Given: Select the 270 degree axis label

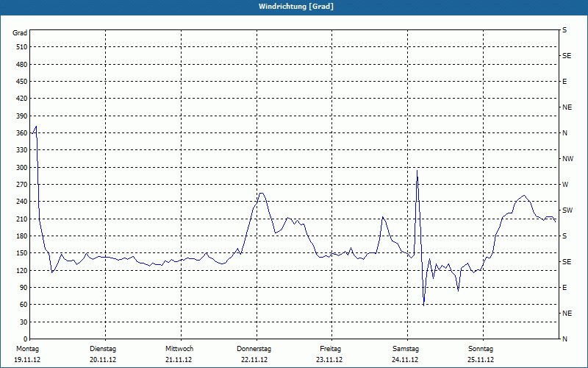Looking at the screenshot, I should pyautogui.click(x=22, y=185).
